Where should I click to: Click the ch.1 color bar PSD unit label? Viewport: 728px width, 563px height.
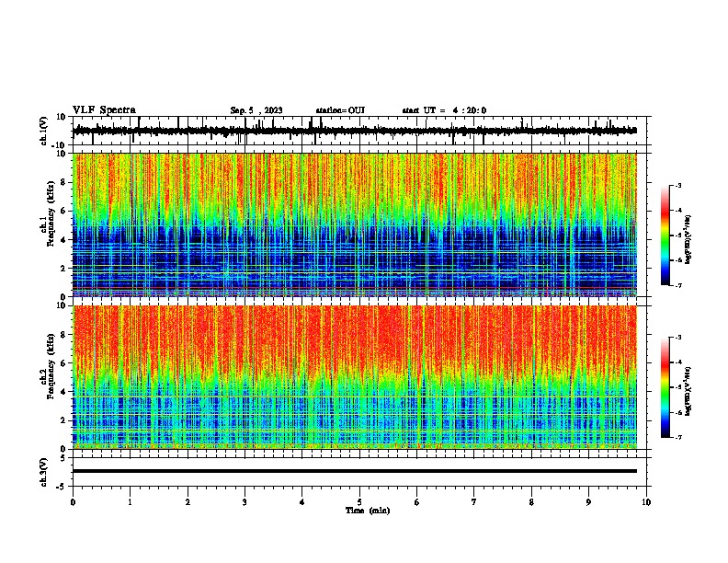(688, 239)
